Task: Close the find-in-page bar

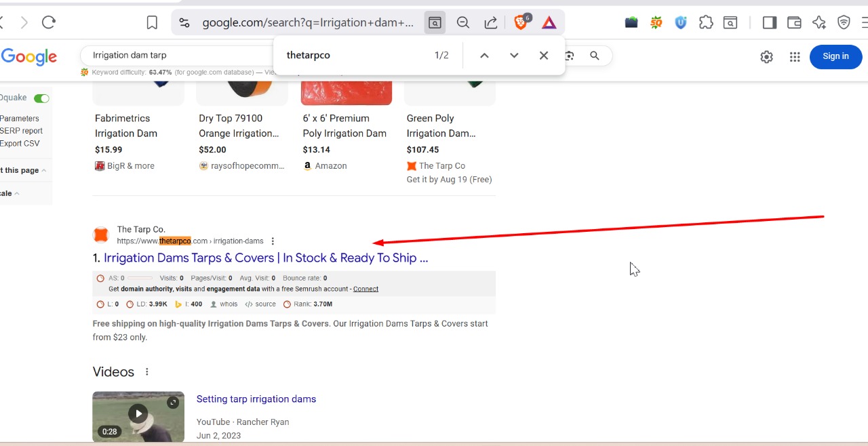Action: point(544,56)
